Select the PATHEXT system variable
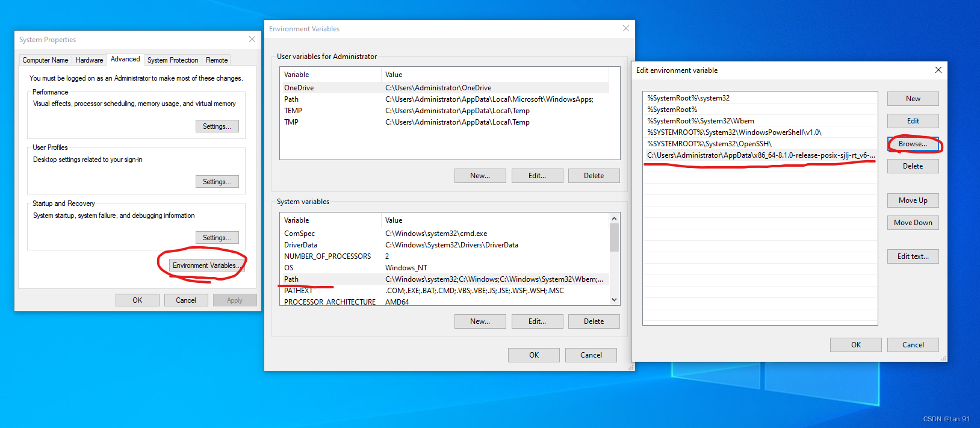 coord(444,291)
